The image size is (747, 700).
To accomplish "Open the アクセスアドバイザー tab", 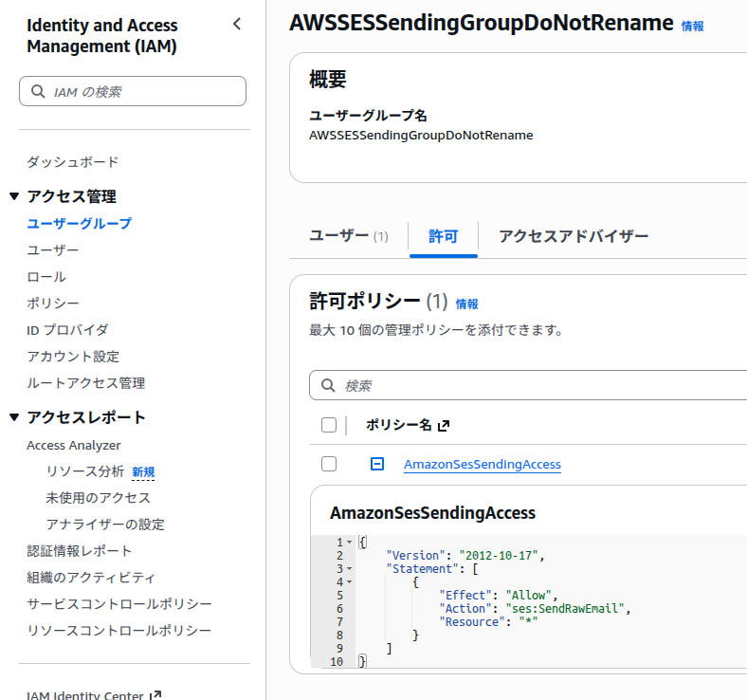I will pyautogui.click(x=574, y=236).
